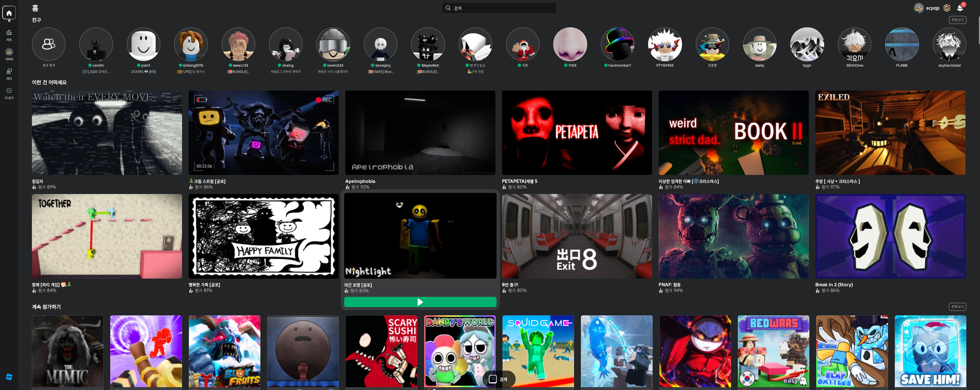Click See All button for Continue Playing
Image resolution: width=980 pixels, height=390 pixels.
coord(957,307)
